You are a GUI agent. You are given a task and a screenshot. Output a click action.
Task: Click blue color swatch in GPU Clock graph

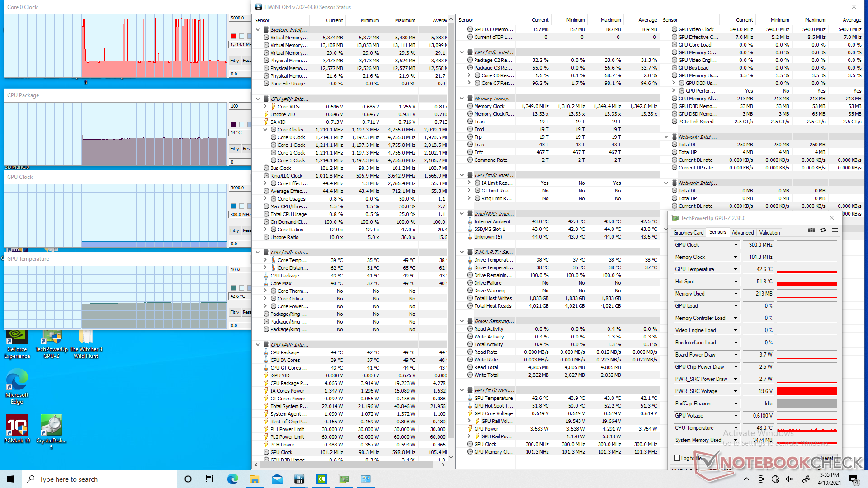[233, 206]
